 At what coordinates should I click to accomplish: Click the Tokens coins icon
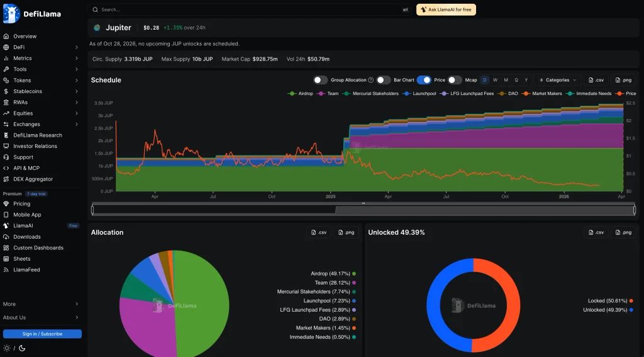pos(6,80)
